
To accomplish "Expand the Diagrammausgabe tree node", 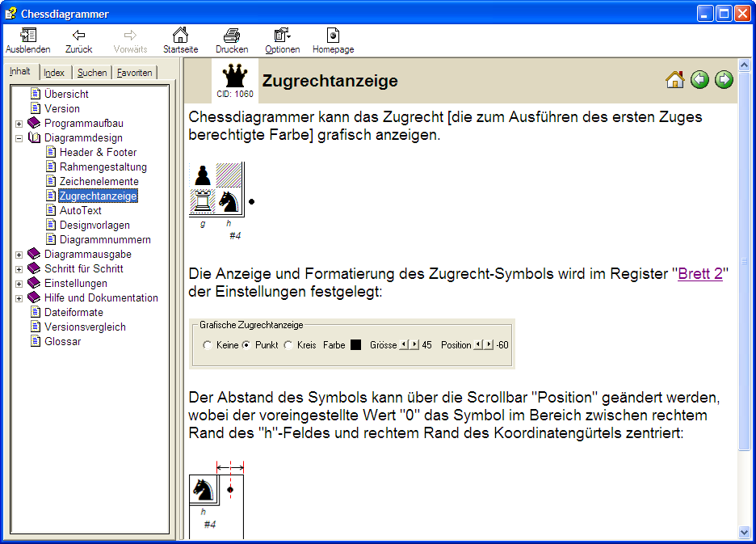I will pyautogui.click(x=19, y=255).
